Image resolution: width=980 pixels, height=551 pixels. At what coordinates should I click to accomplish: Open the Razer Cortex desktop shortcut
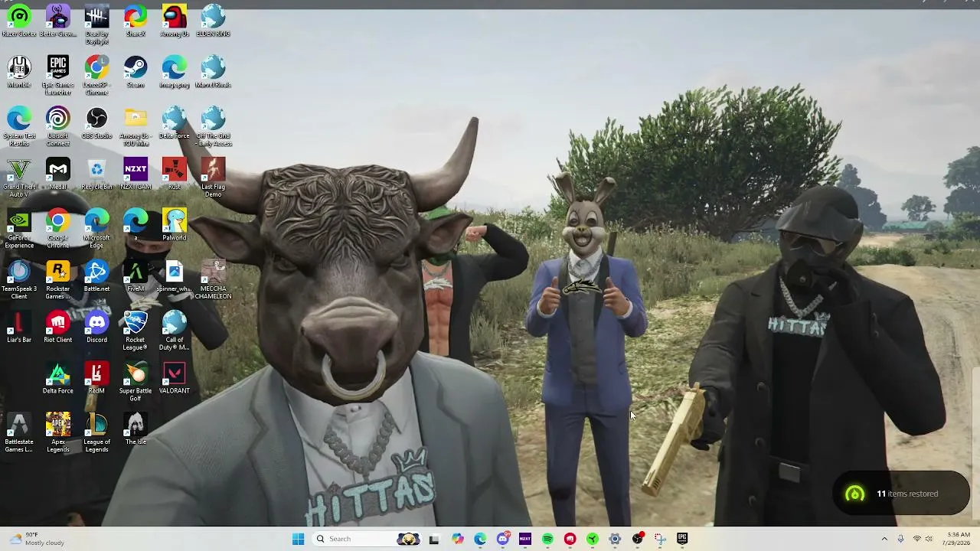coord(19,21)
